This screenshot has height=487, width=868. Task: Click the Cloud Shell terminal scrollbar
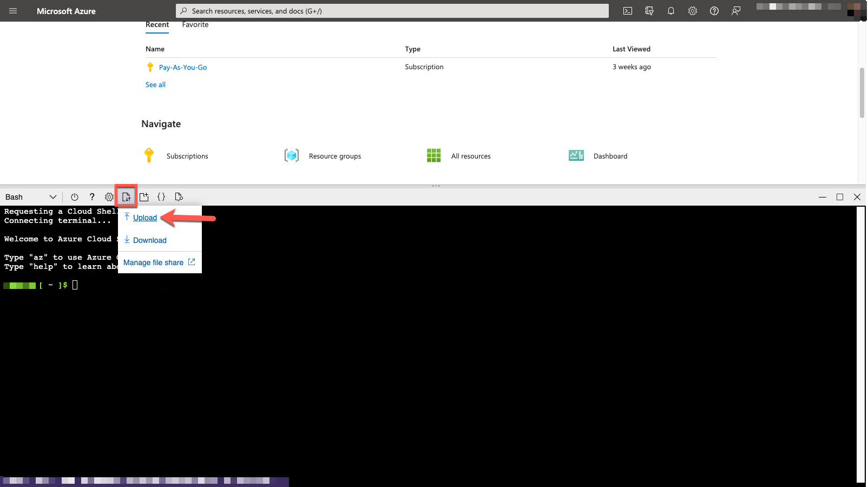(860, 344)
